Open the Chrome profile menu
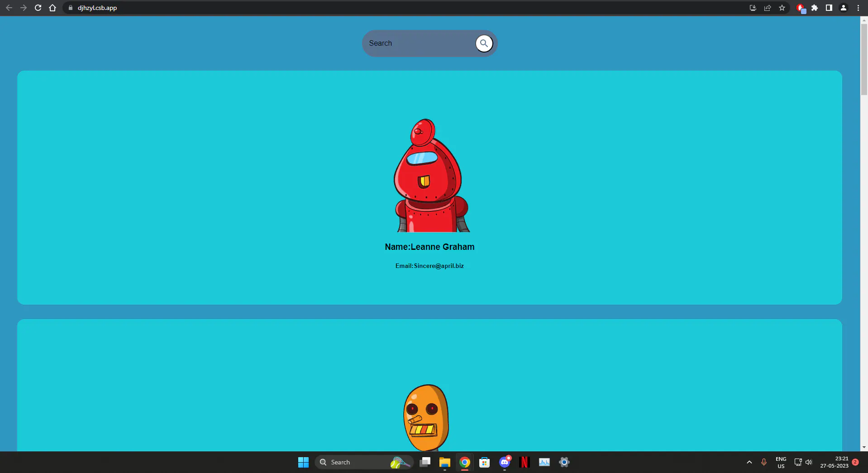This screenshot has height=473, width=868. click(844, 8)
